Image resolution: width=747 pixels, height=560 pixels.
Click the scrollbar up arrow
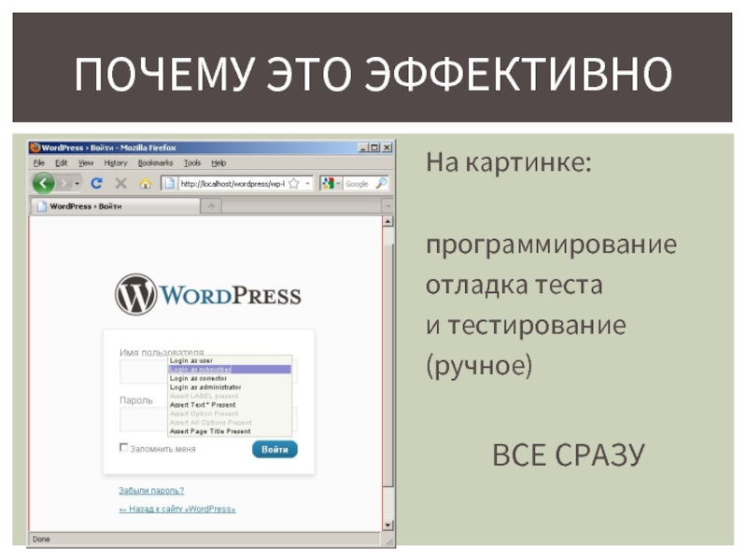[388, 221]
